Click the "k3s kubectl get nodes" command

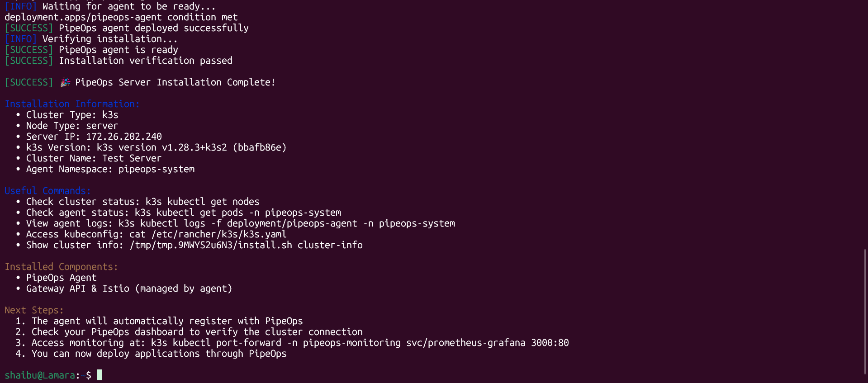pyautogui.click(x=202, y=202)
